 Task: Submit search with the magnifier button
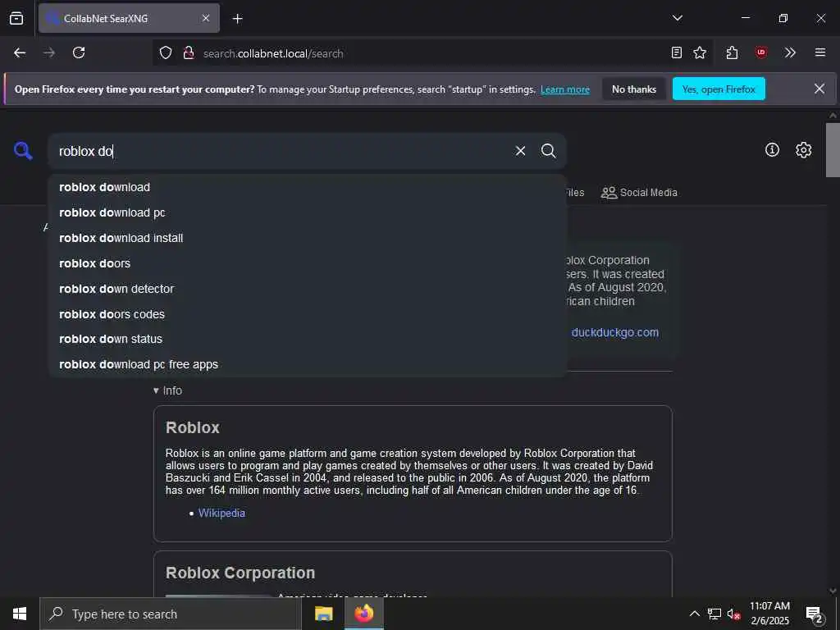(548, 151)
